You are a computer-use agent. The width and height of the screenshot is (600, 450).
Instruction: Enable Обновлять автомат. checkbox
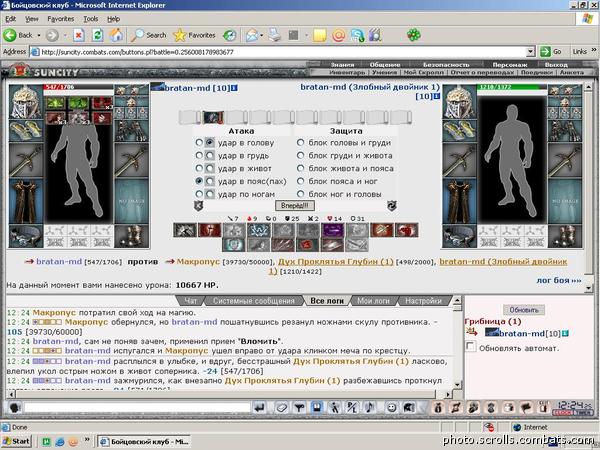[471, 347]
